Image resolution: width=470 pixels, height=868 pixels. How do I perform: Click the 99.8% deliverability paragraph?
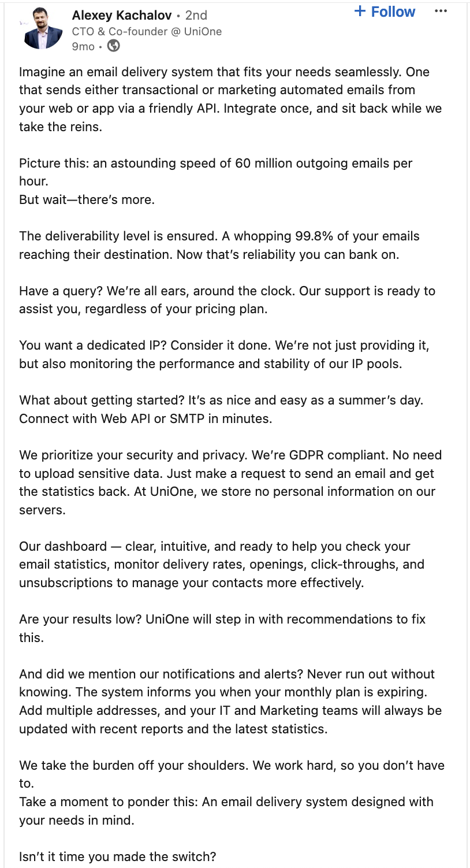point(219,245)
